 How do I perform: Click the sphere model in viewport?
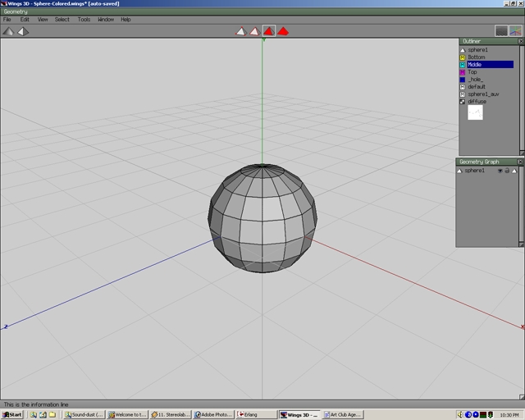click(262, 218)
